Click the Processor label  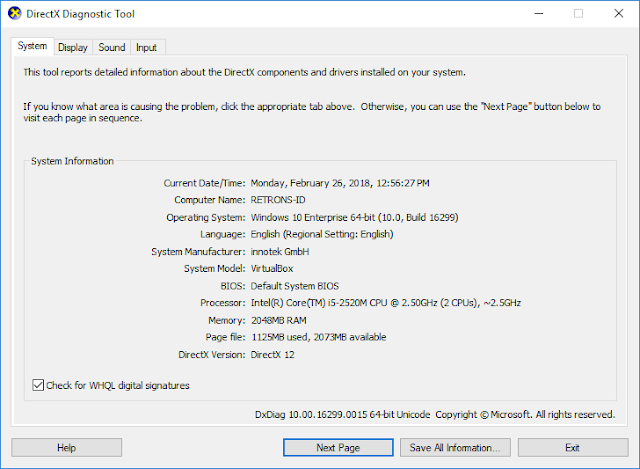(x=222, y=303)
